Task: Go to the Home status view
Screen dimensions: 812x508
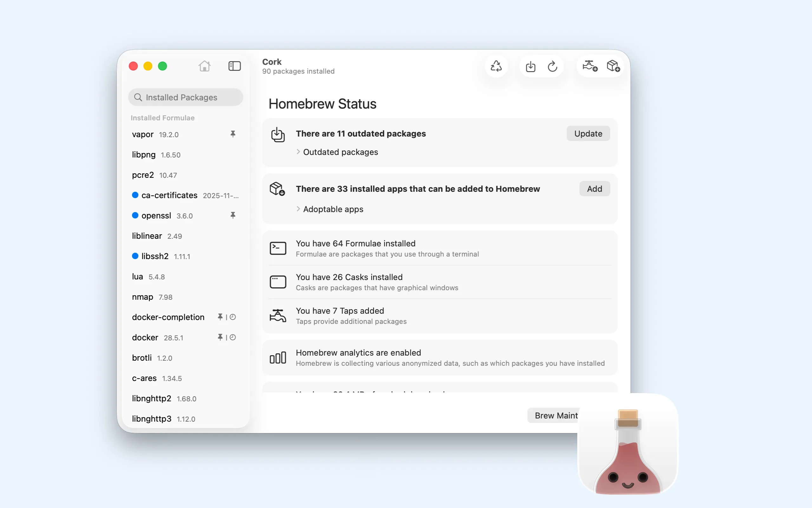Action: 204,66
